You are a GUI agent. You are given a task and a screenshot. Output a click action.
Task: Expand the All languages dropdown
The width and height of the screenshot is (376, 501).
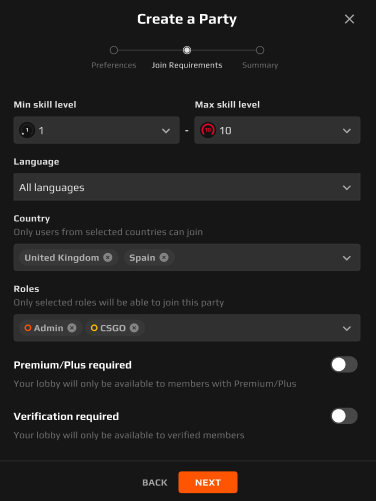pyautogui.click(x=187, y=187)
